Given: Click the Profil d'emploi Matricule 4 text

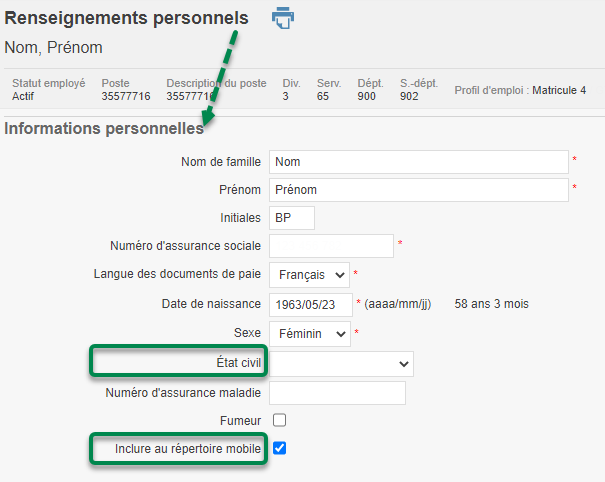Looking at the screenshot, I should pyautogui.click(x=520, y=91).
